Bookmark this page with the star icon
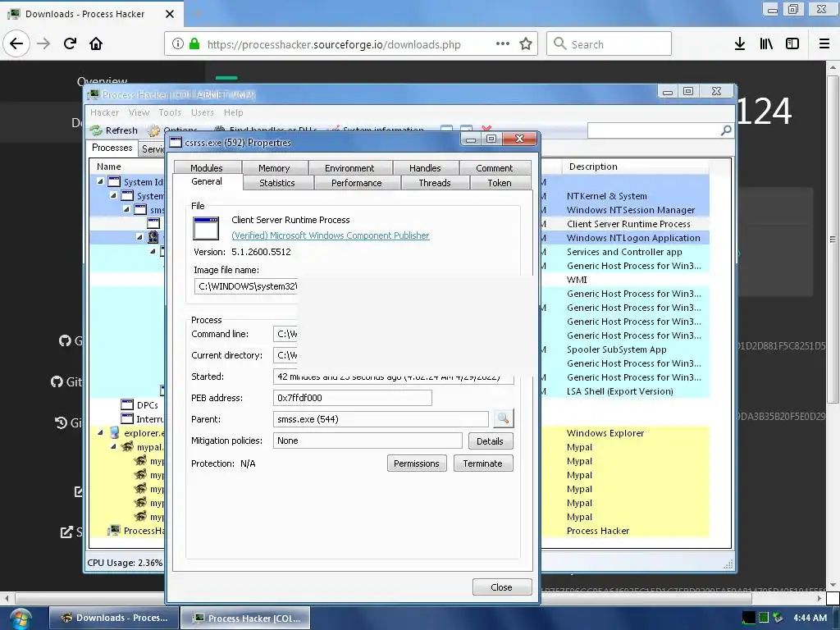 point(526,44)
